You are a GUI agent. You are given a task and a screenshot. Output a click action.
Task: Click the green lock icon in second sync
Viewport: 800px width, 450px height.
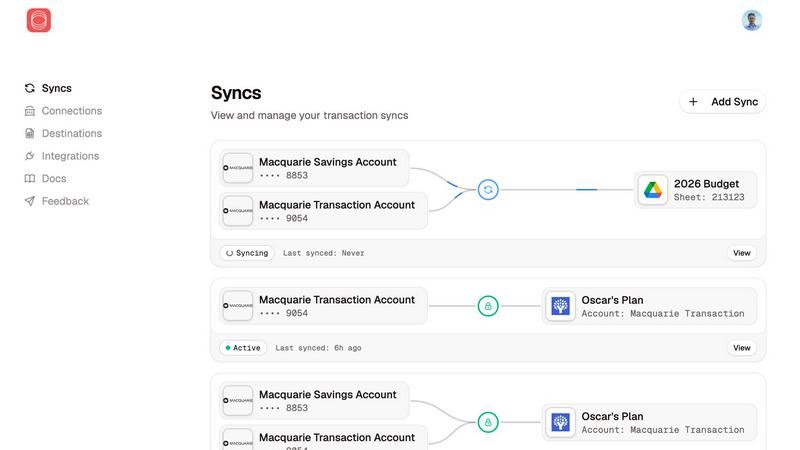click(487, 306)
